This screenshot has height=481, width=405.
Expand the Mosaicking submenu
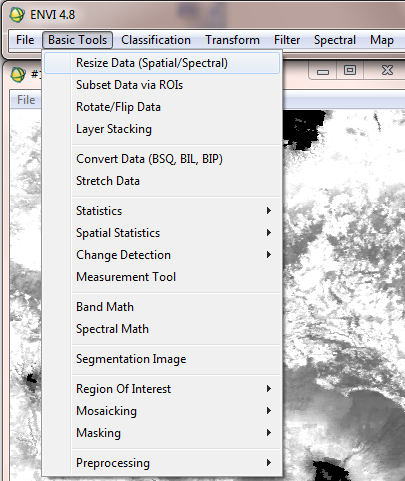162,411
